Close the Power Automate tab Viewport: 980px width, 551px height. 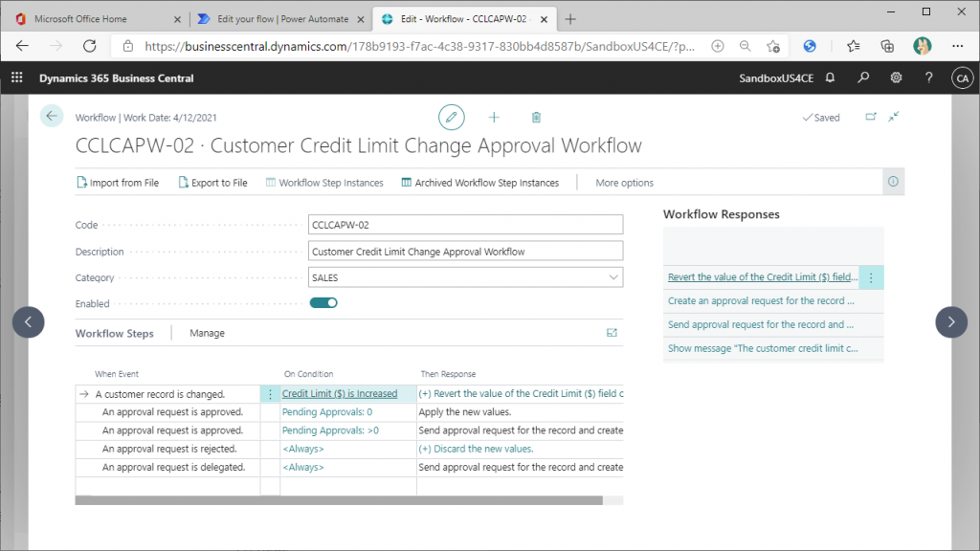point(361,19)
